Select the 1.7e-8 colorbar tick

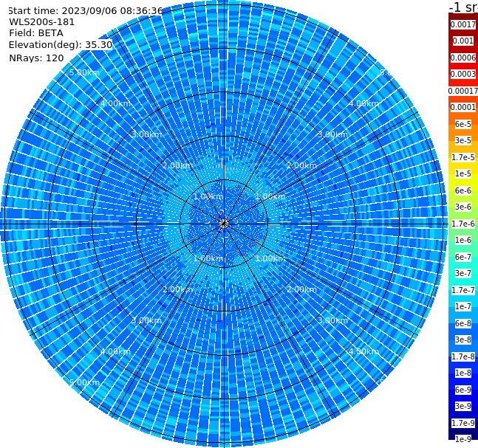tap(463, 356)
